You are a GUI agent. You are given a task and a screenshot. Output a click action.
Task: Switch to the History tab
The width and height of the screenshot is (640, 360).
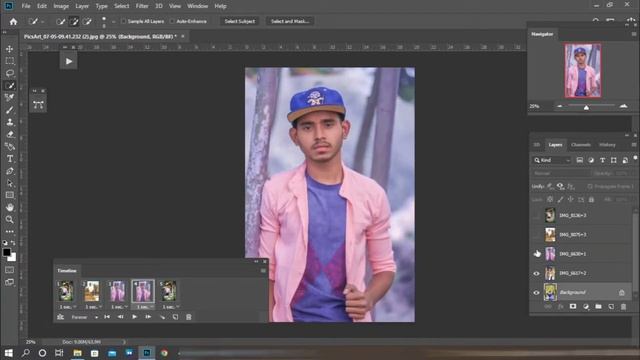pyautogui.click(x=607, y=145)
